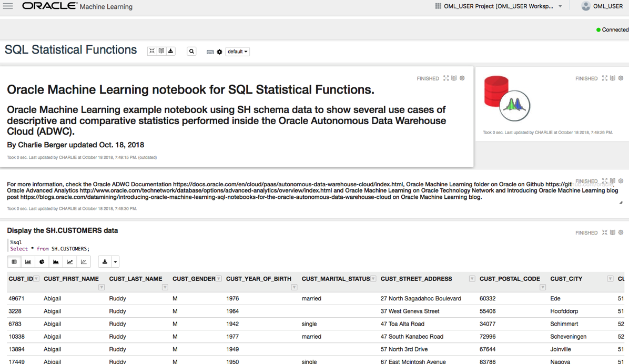Screen dimensions: 629x364
Task: Export the notebook with the download icon
Action: click(170, 51)
